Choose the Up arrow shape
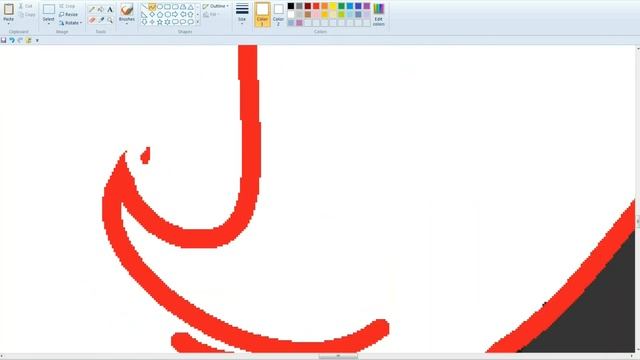640x360 pixels. tap(191, 14)
